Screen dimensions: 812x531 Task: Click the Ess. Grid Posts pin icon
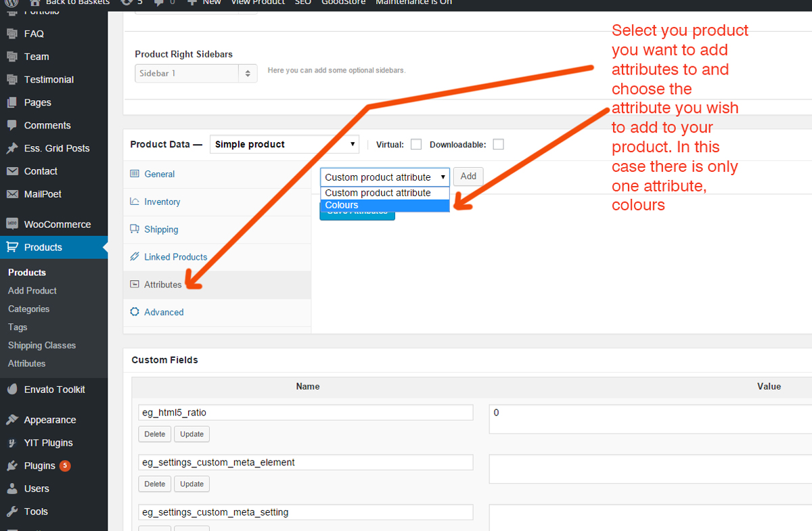12,148
